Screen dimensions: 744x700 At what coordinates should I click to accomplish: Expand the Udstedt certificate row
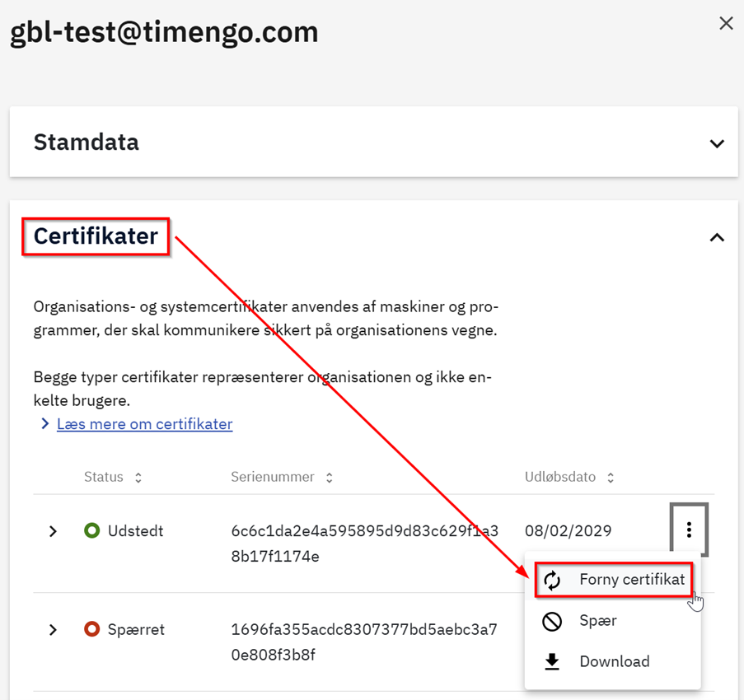point(54,531)
